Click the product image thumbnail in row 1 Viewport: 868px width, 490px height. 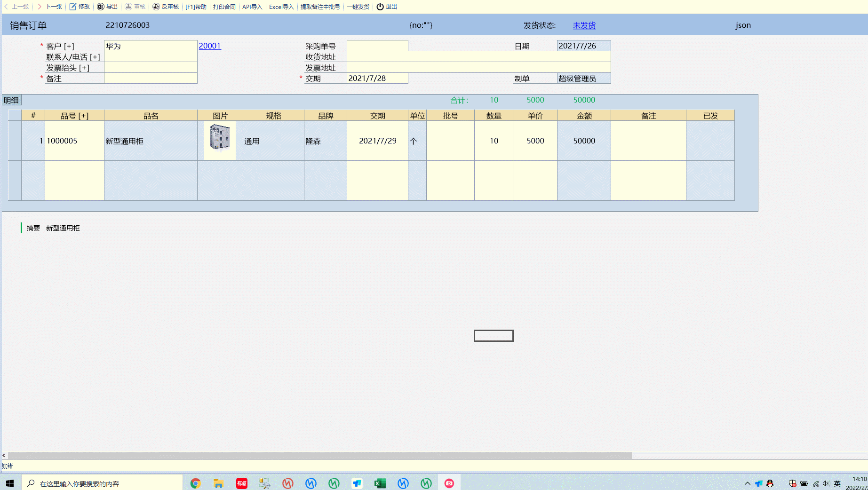coord(220,140)
